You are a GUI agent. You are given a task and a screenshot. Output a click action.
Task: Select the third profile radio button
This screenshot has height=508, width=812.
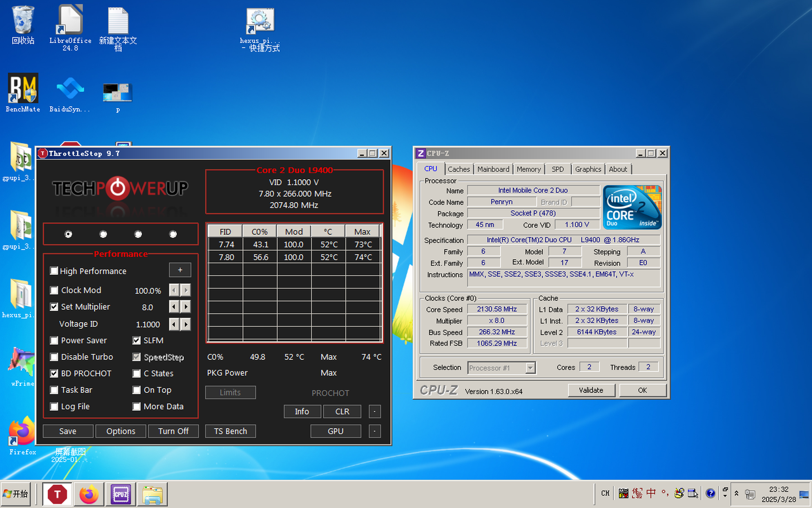138,234
